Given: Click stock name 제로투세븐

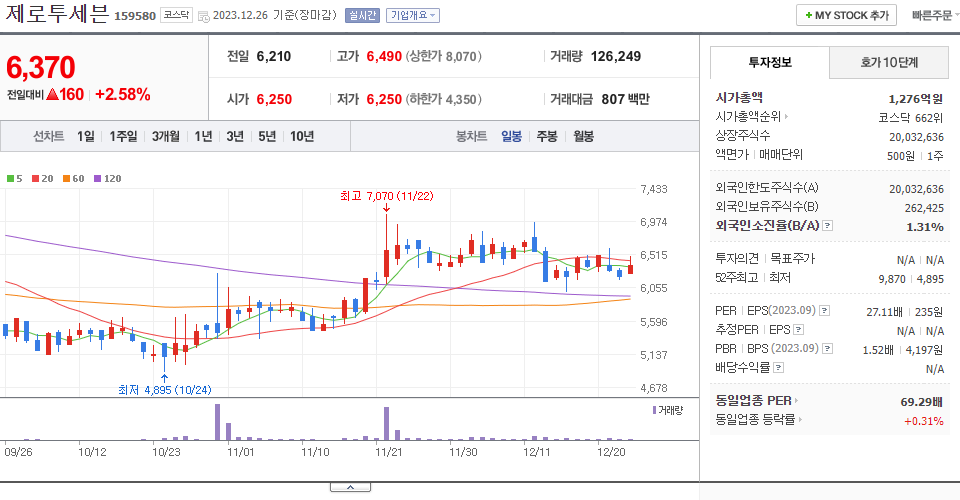Looking at the screenshot, I should (x=57, y=14).
